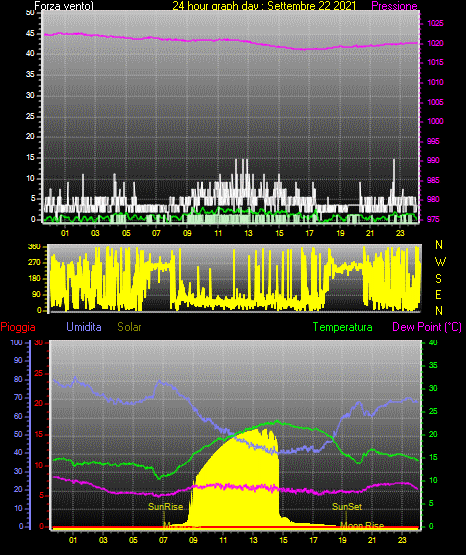Click the 100 humidity axis value

click(x=16, y=342)
